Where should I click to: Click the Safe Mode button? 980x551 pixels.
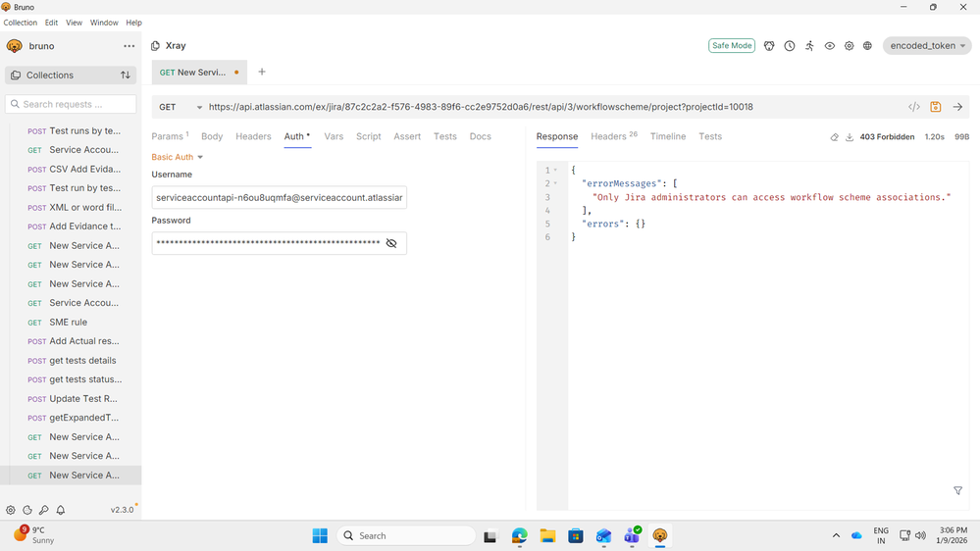(731, 46)
